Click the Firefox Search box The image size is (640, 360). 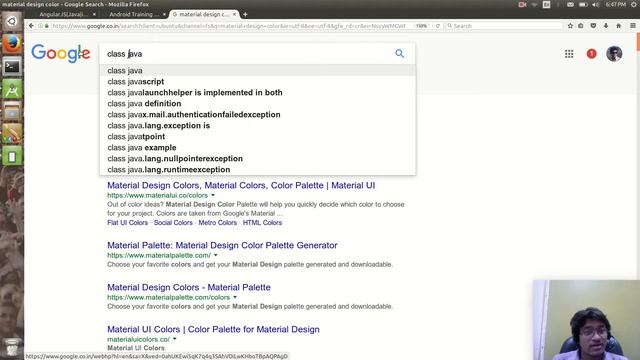click(504, 26)
